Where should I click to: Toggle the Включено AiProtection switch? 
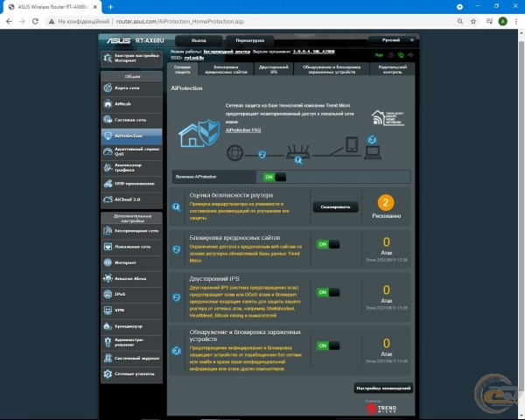click(275, 177)
